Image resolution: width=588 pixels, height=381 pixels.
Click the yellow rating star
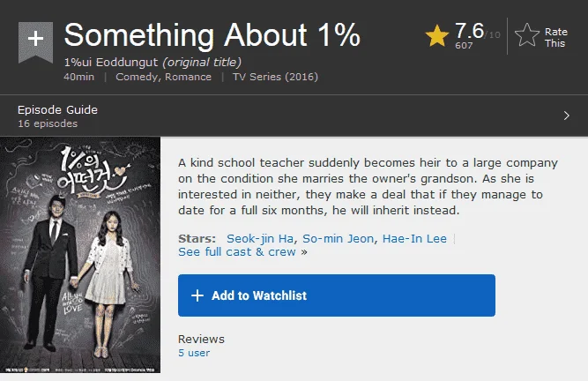(437, 35)
